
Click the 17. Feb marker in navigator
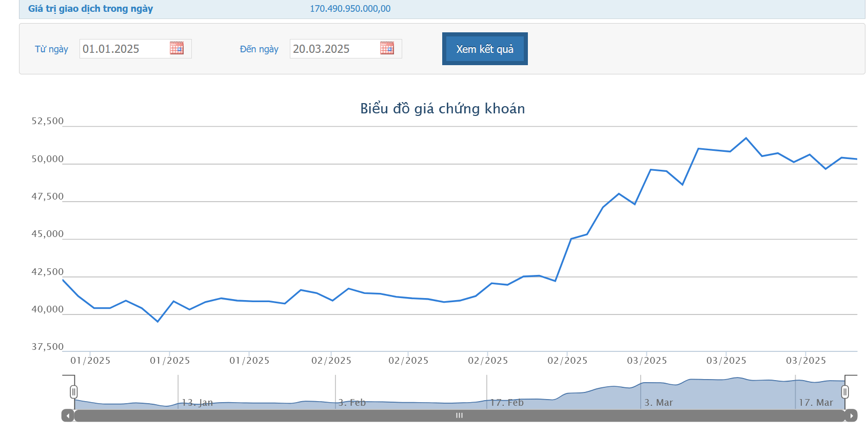pyautogui.click(x=506, y=403)
